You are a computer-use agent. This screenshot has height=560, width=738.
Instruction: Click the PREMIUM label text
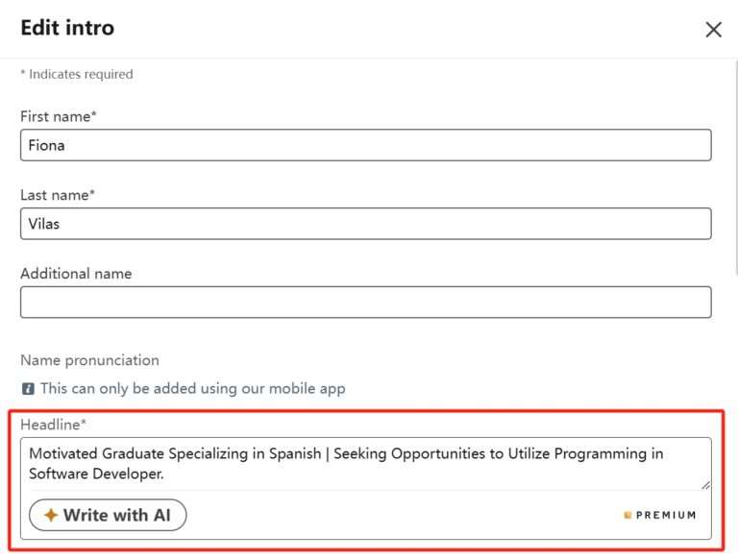click(x=666, y=516)
